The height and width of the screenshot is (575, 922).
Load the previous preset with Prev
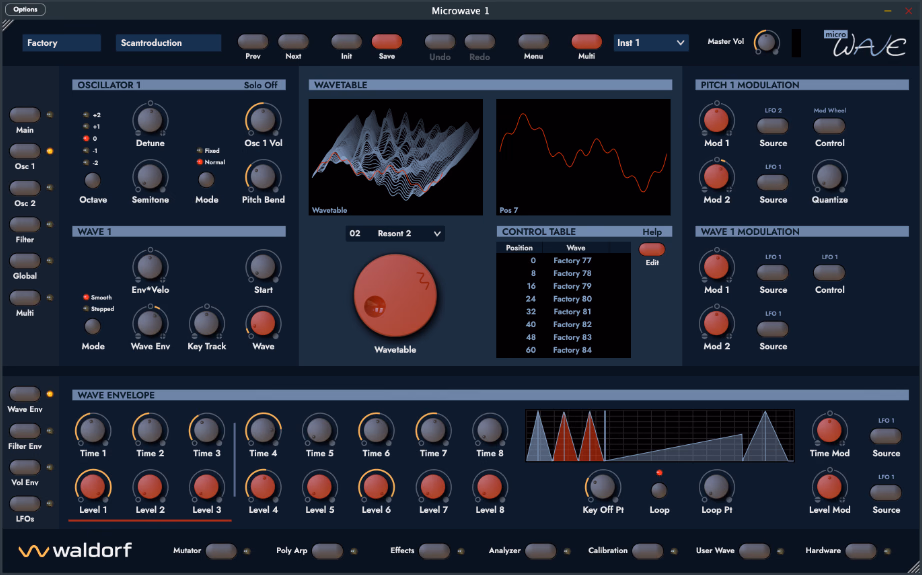(x=253, y=42)
